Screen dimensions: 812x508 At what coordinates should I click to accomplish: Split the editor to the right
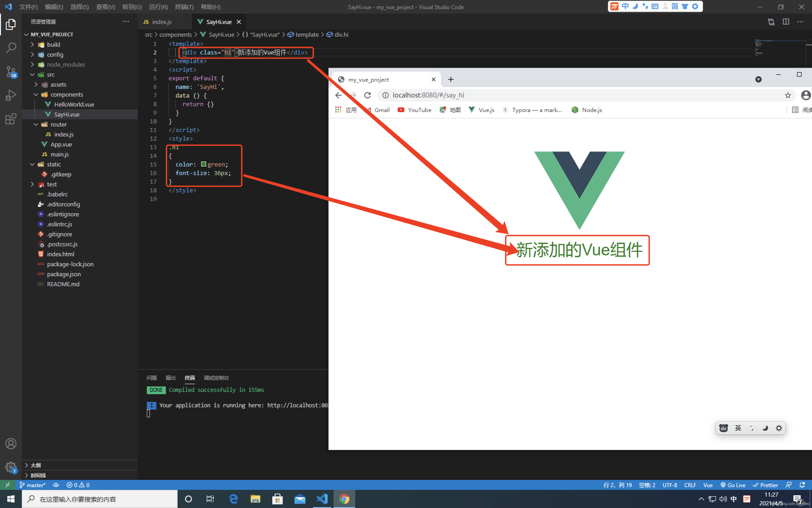(786, 22)
